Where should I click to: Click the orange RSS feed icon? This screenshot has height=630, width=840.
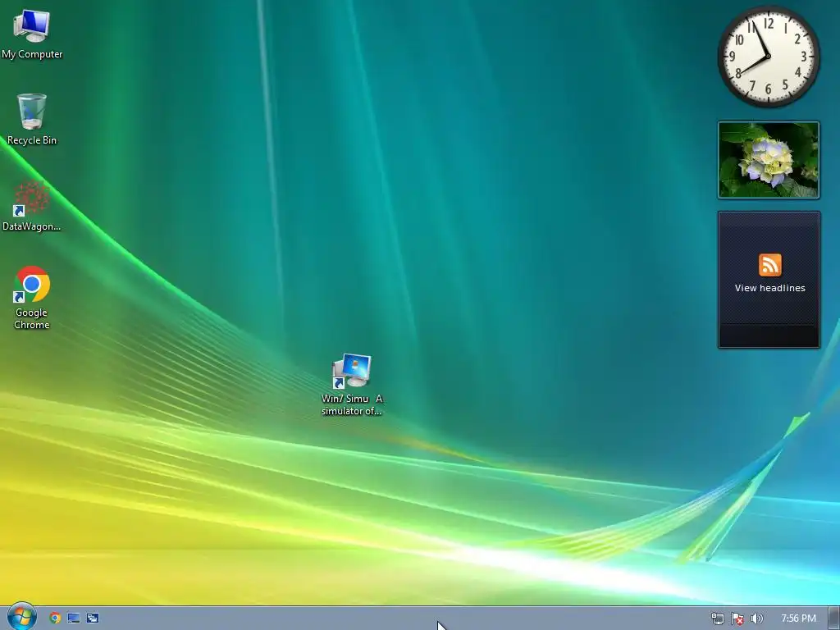(769, 265)
